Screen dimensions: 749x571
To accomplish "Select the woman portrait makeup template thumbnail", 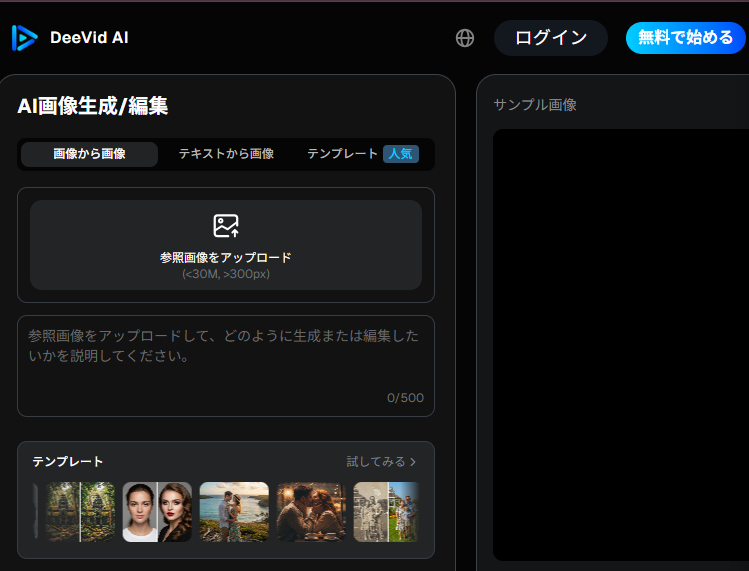I will point(157,512).
